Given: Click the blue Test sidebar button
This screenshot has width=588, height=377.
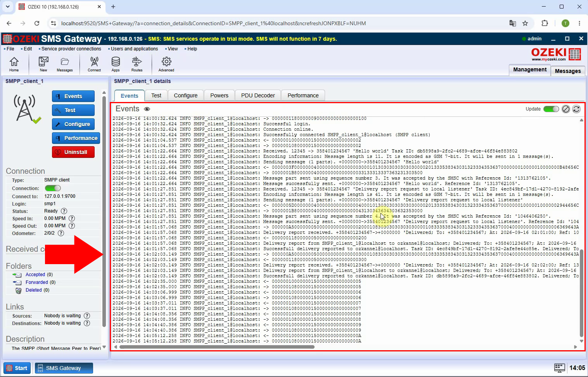Looking at the screenshot, I should (x=73, y=110).
